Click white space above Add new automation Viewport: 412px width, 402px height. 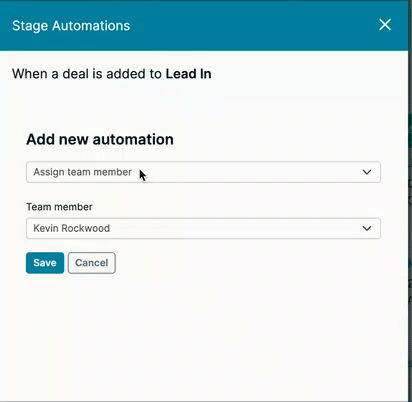[x=203, y=107]
